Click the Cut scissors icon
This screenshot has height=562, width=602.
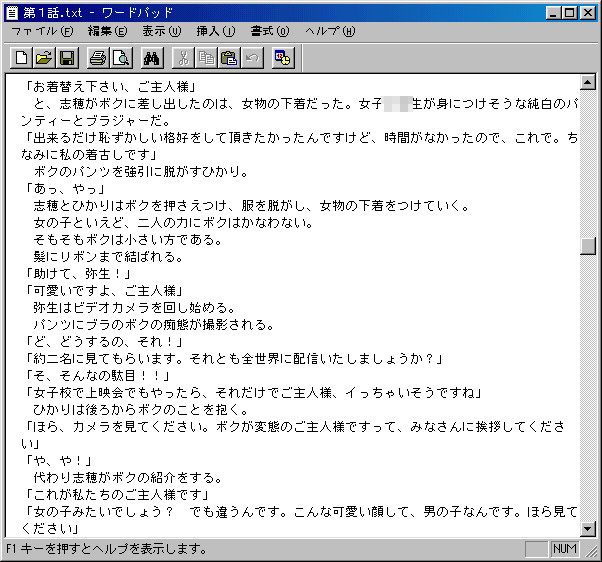click(x=184, y=58)
